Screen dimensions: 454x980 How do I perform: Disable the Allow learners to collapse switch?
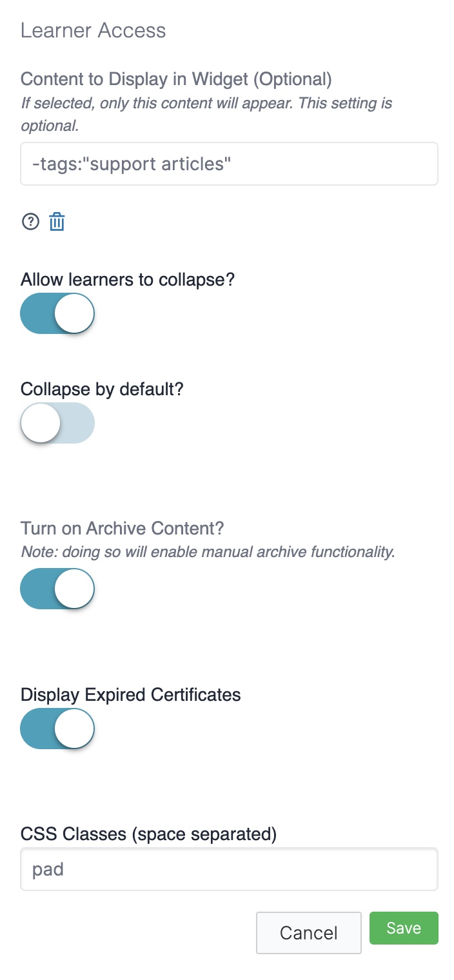click(x=57, y=314)
